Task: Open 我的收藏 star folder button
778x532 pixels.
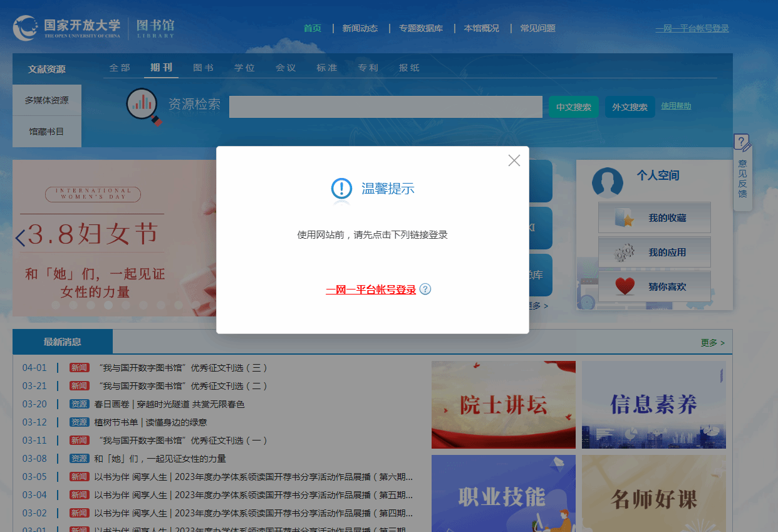Action: (654, 218)
